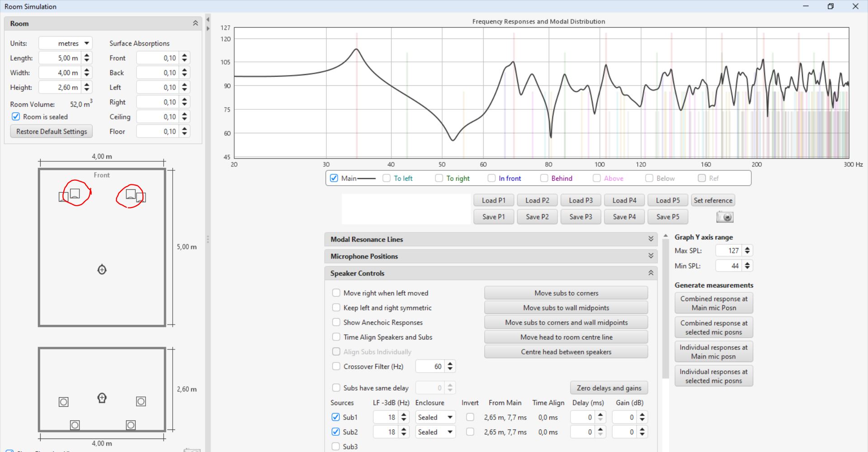The height and width of the screenshot is (452, 868).
Task: Expand the left panel with the right arrow
Action: [x=208, y=28]
